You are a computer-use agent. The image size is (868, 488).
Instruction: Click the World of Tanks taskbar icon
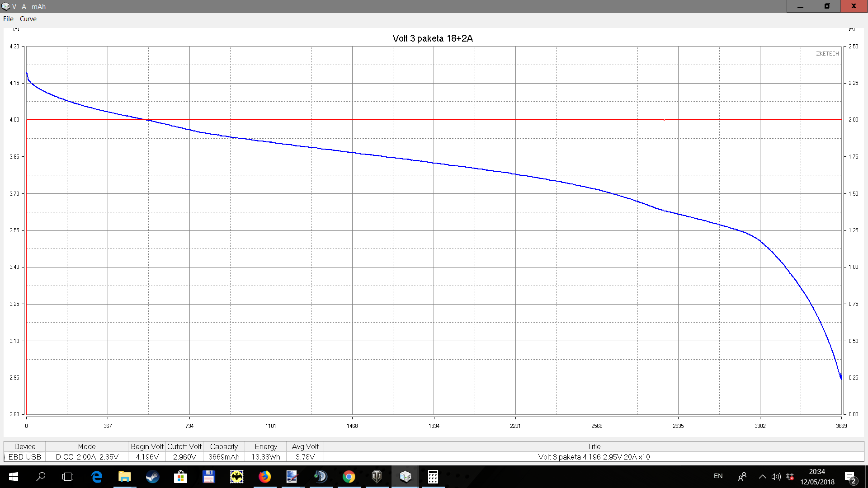pos(377,477)
